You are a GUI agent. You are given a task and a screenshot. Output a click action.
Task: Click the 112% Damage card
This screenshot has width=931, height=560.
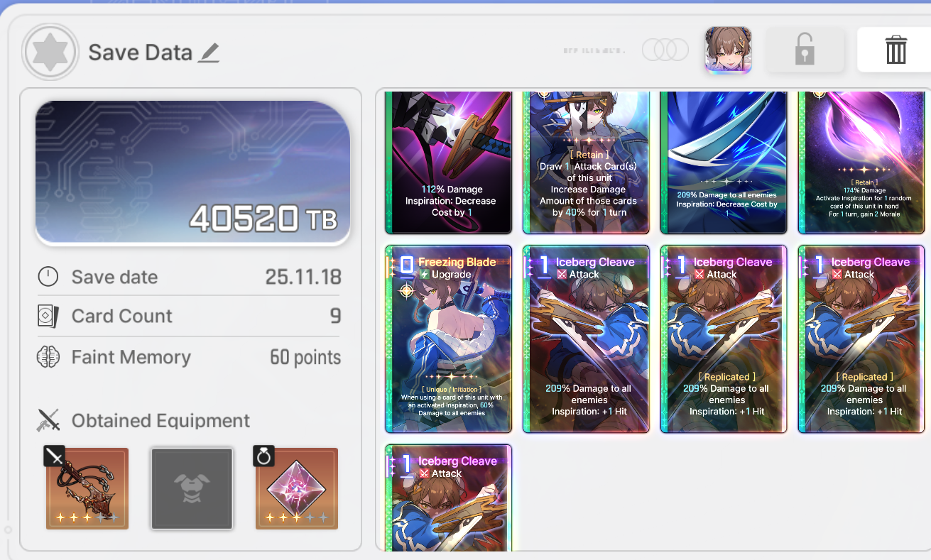point(448,162)
